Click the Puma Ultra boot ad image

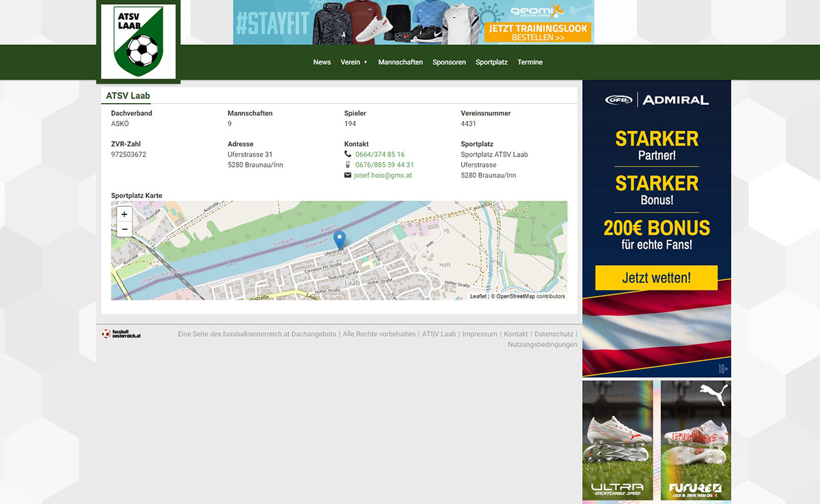coord(618,440)
